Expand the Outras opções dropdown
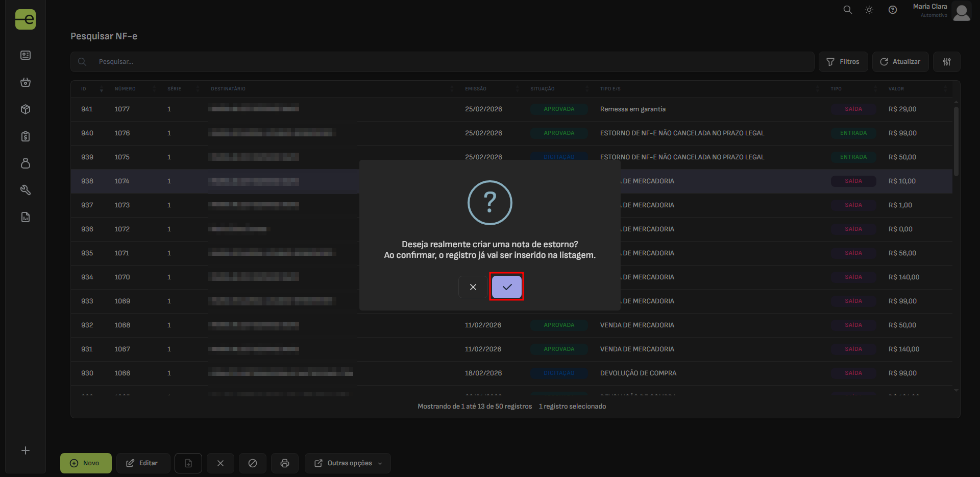This screenshot has width=980, height=477. 348,463
